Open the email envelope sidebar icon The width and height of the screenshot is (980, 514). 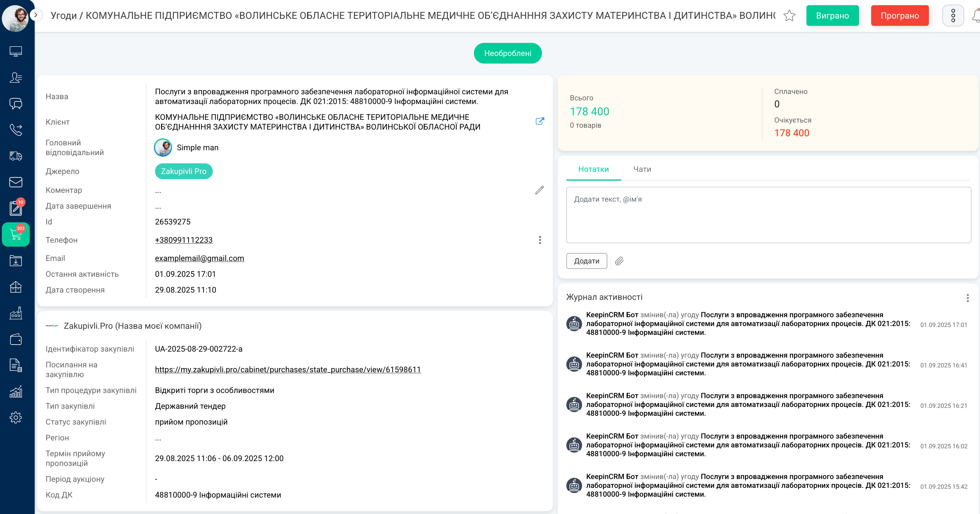pyautogui.click(x=16, y=182)
